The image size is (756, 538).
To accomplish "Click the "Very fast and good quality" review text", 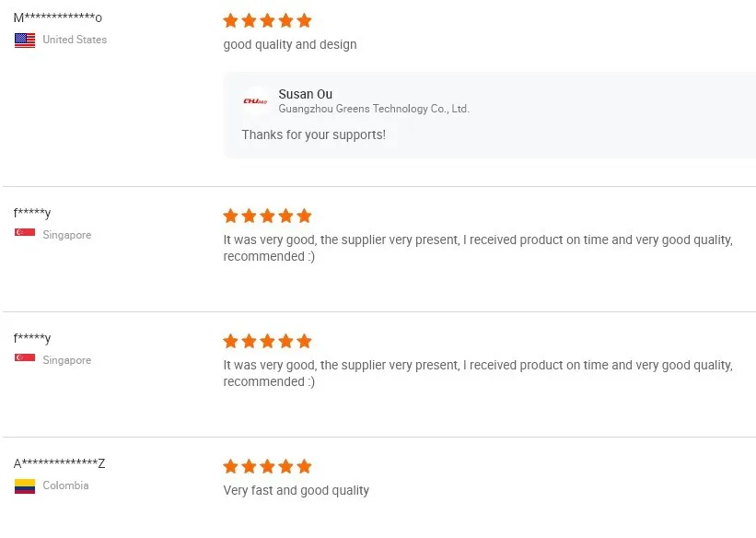I will click(x=296, y=490).
